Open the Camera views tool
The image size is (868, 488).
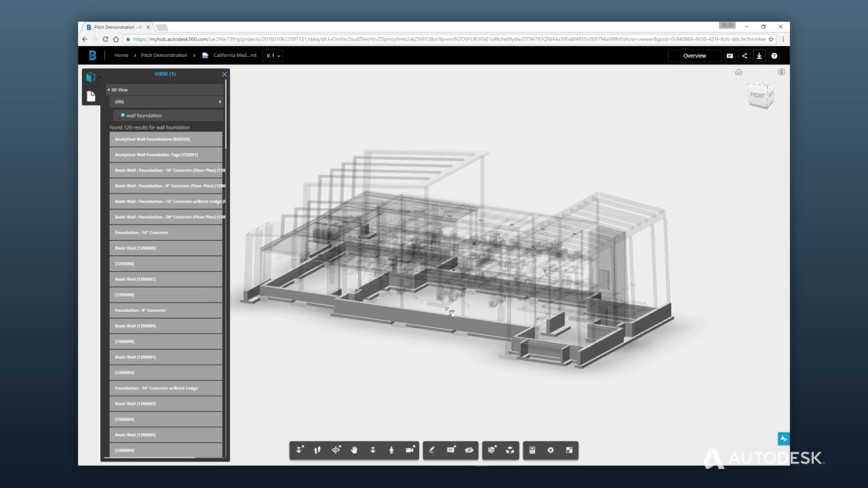(x=410, y=450)
